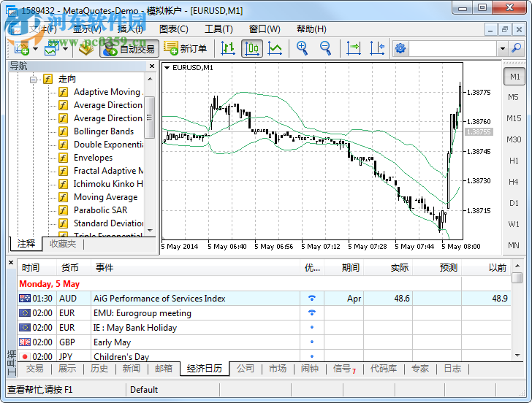Switch chart to line chart mode
Viewport: 532px width, 403px height.
(x=275, y=48)
